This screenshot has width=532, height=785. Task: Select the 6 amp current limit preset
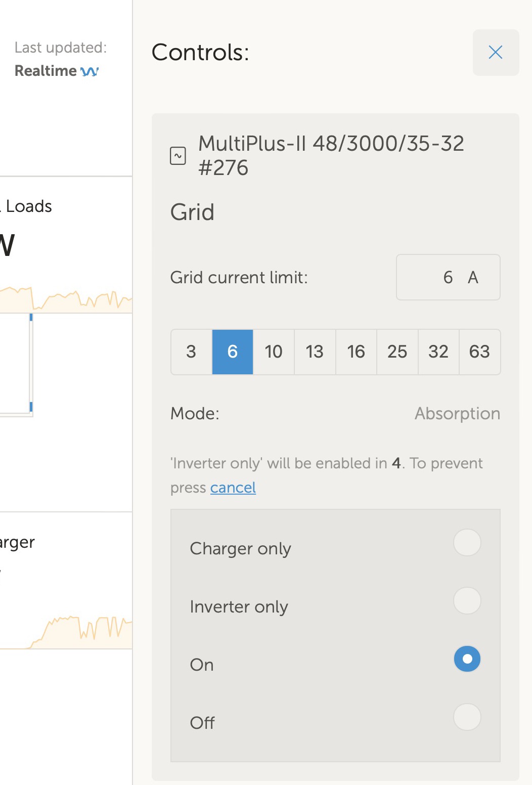tap(233, 352)
